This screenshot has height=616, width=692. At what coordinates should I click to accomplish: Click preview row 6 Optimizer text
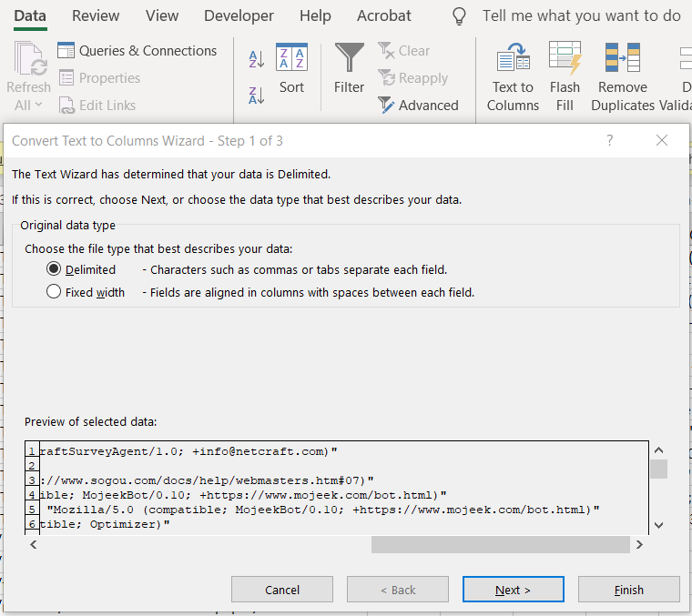pyautogui.click(x=105, y=524)
